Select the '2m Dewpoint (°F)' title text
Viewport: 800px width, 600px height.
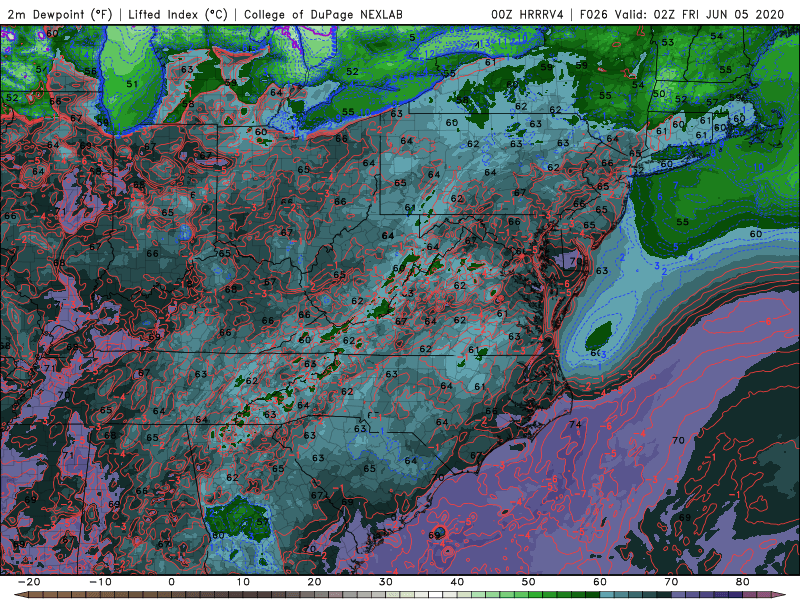[x=60, y=15]
